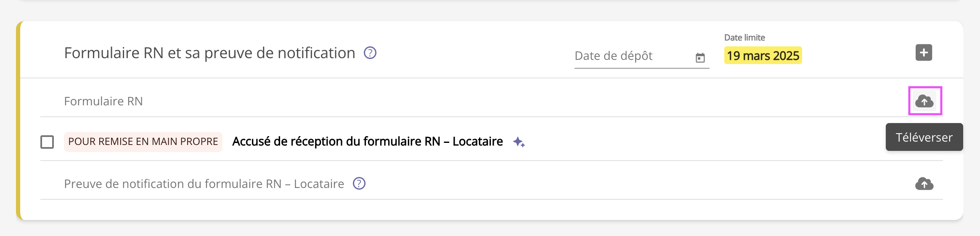Select the Formulaire RN row label
Viewport: 980px width, 236px height.
(x=103, y=101)
